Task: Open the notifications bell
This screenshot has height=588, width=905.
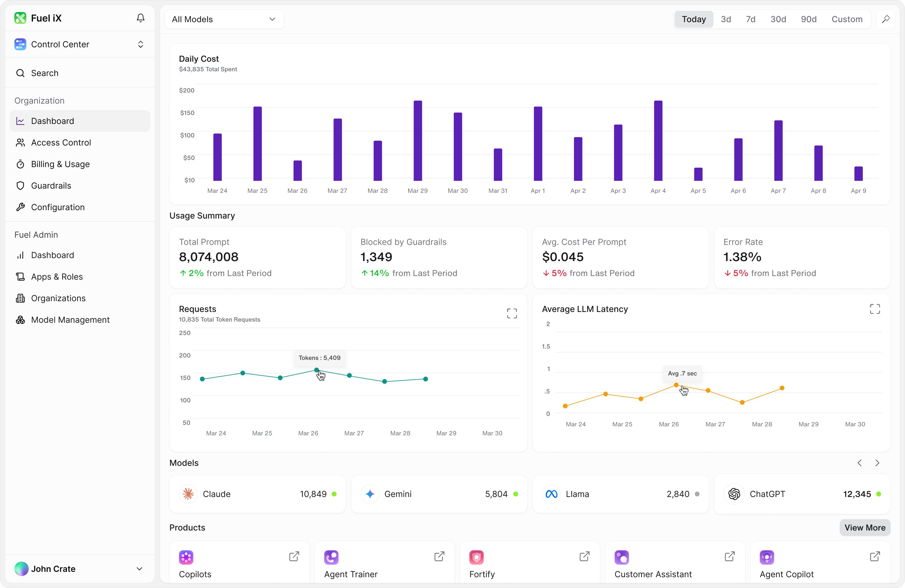Action: pyautogui.click(x=140, y=18)
